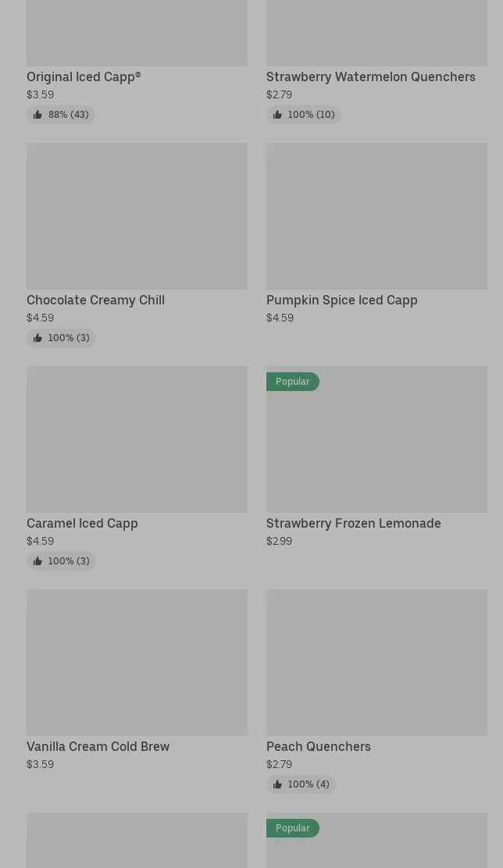Viewport: 503px width, 868px height.
Task: Click thumbs-up icon under Original Iced Capp
Action: pyautogui.click(x=37, y=115)
